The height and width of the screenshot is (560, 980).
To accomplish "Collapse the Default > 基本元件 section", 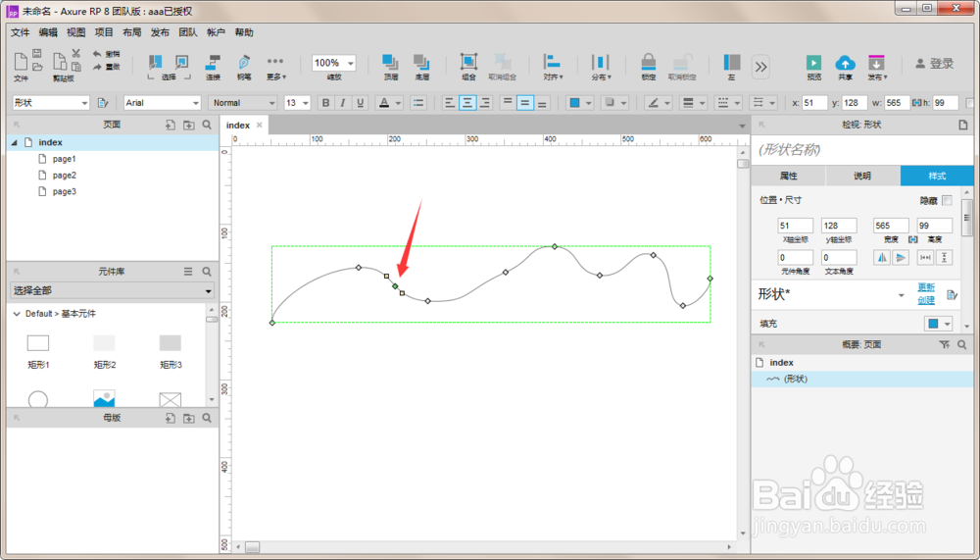I will [17, 314].
